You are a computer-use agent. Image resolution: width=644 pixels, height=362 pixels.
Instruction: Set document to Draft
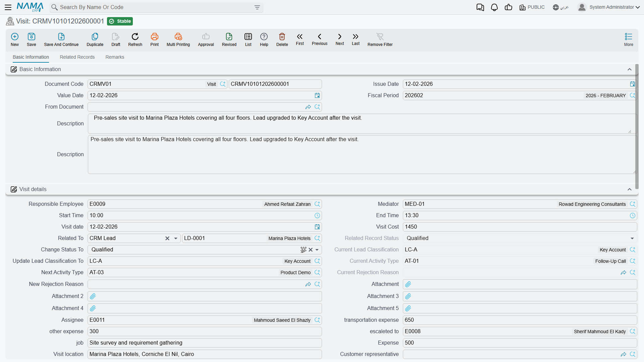click(116, 40)
